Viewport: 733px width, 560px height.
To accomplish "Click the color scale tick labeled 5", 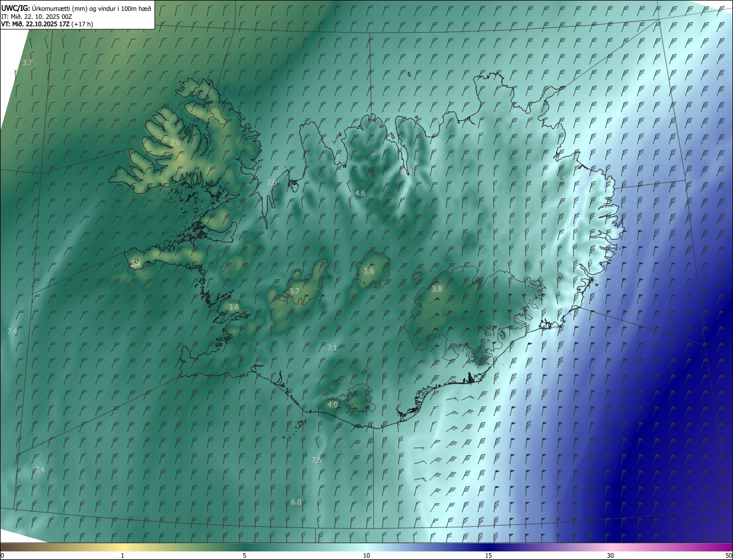I will (245, 555).
